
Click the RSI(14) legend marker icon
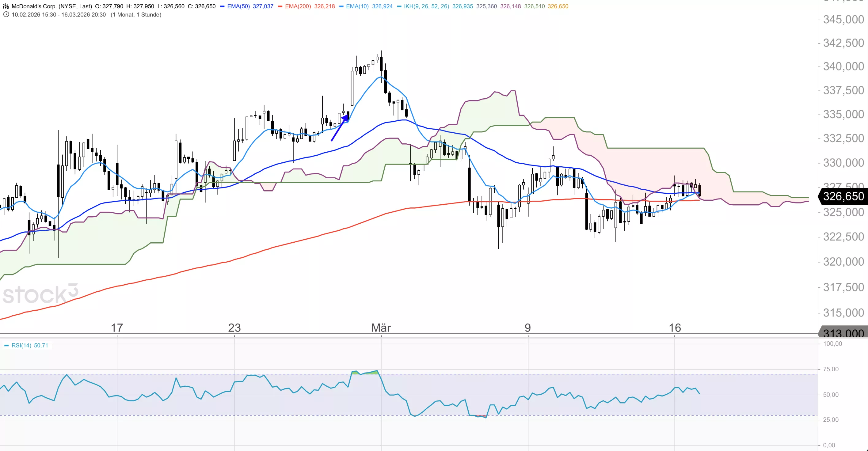coord(6,346)
